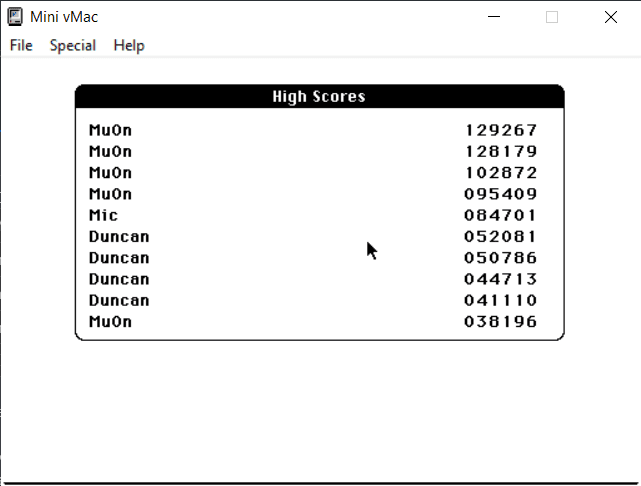Viewport: 641px width, 486px height.
Task: Click the High Scores title bar
Action: [320, 96]
